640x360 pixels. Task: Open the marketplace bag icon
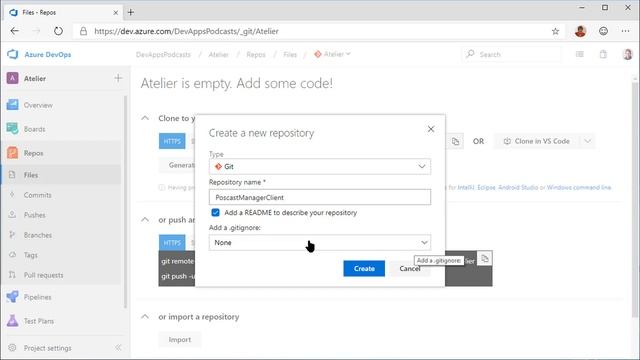point(603,54)
